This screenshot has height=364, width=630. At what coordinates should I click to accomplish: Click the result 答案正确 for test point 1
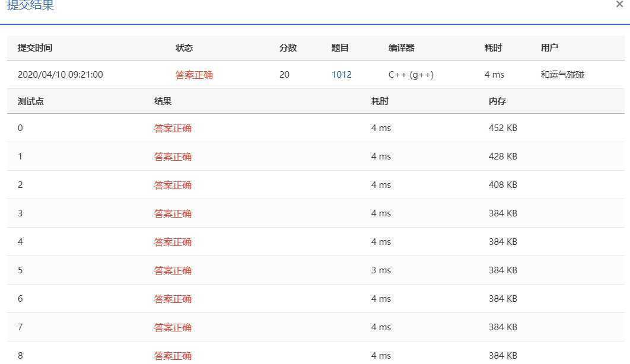click(x=173, y=157)
